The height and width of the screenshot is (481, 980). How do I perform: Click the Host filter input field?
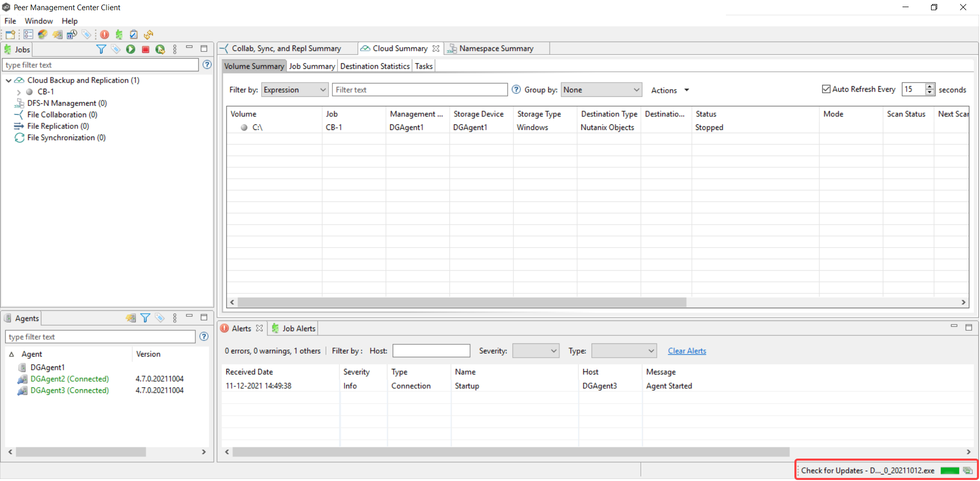point(431,351)
